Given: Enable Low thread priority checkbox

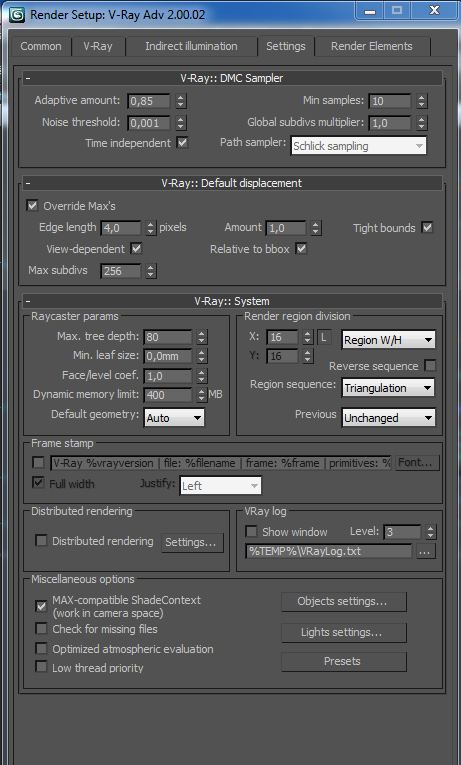Looking at the screenshot, I should [41, 667].
